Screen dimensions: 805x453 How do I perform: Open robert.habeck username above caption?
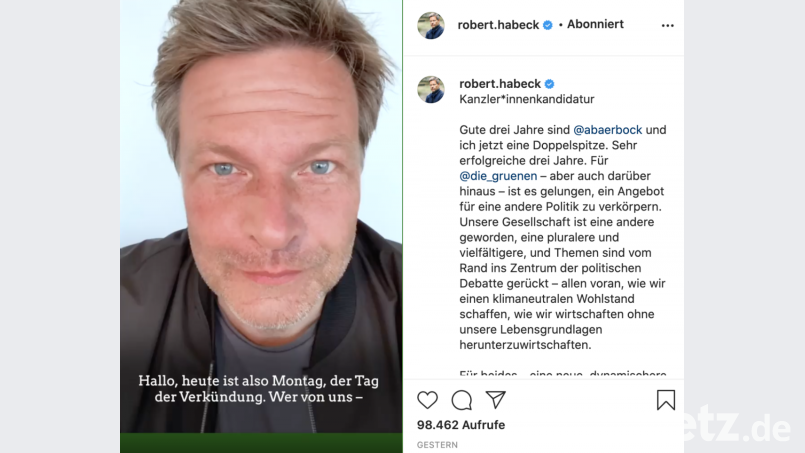[500, 83]
